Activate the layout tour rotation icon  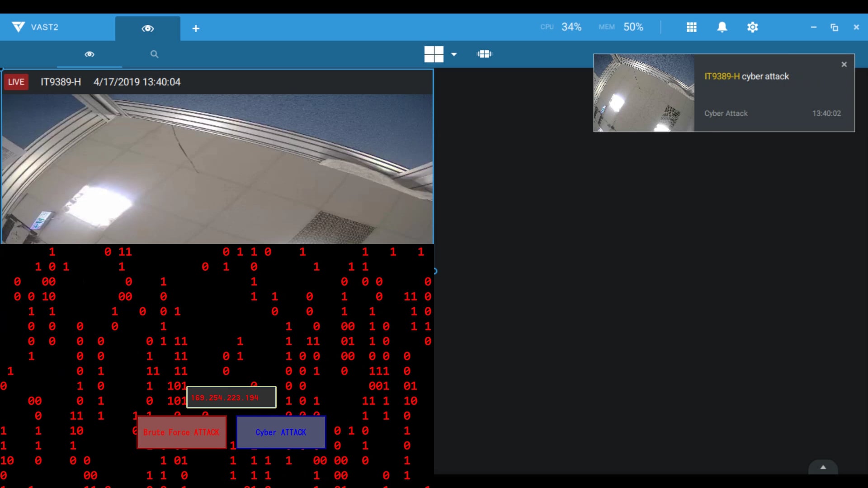point(484,54)
